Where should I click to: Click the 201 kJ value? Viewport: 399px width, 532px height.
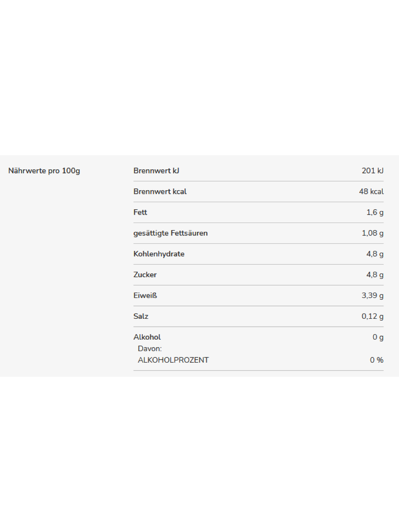click(x=372, y=171)
